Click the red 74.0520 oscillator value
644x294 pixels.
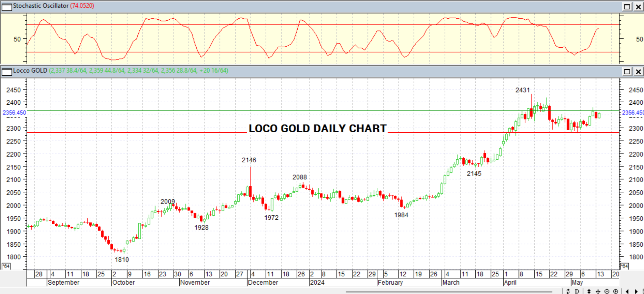pos(82,6)
